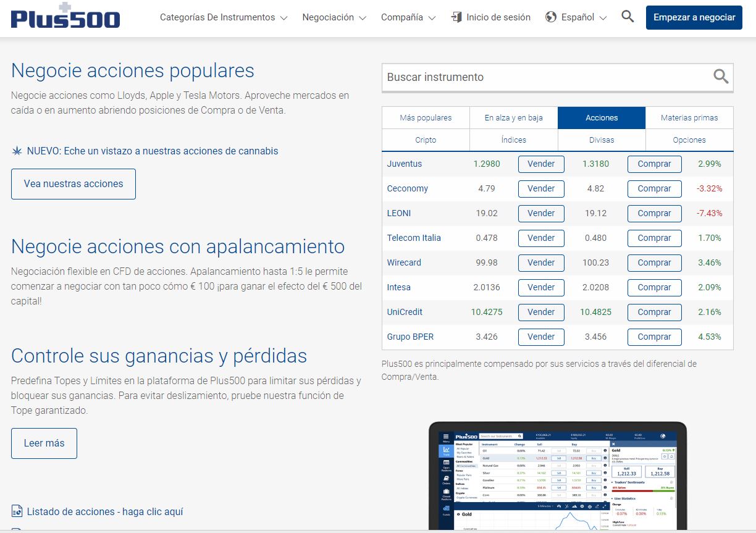This screenshot has width=756, height=533.
Task: Click Comprar for Intesa
Action: coord(655,287)
